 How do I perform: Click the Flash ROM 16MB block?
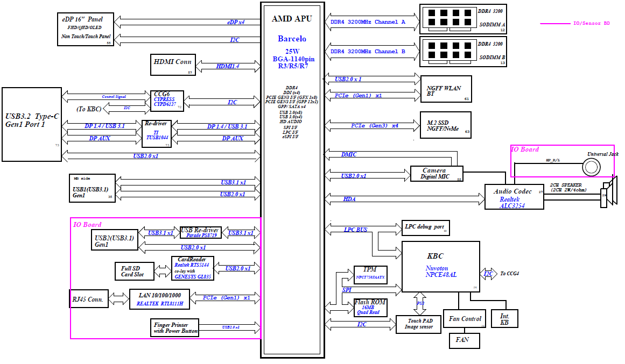click(x=370, y=308)
